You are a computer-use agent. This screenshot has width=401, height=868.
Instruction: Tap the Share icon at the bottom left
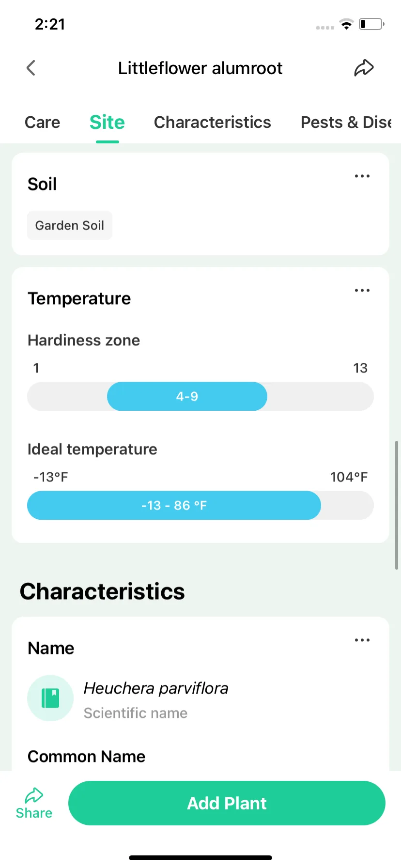[x=34, y=803]
